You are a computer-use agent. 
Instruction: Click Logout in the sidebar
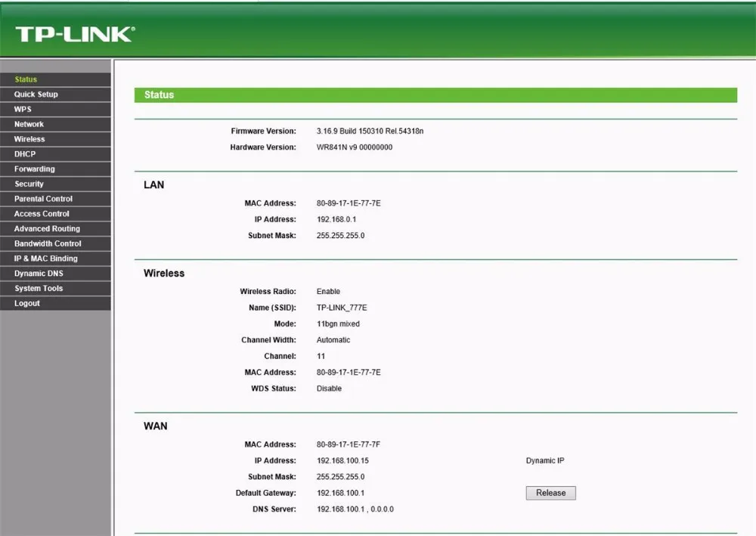click(x=55, y=304)
